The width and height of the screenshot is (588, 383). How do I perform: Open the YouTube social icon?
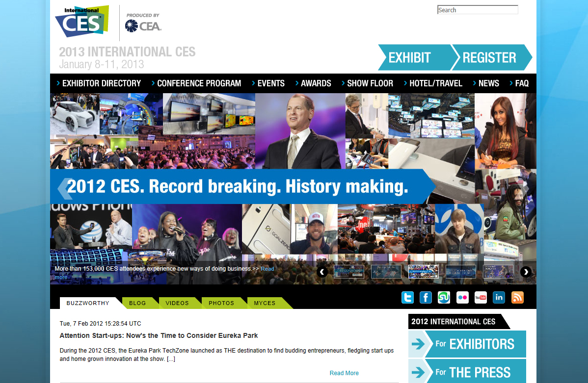point(481,298)
